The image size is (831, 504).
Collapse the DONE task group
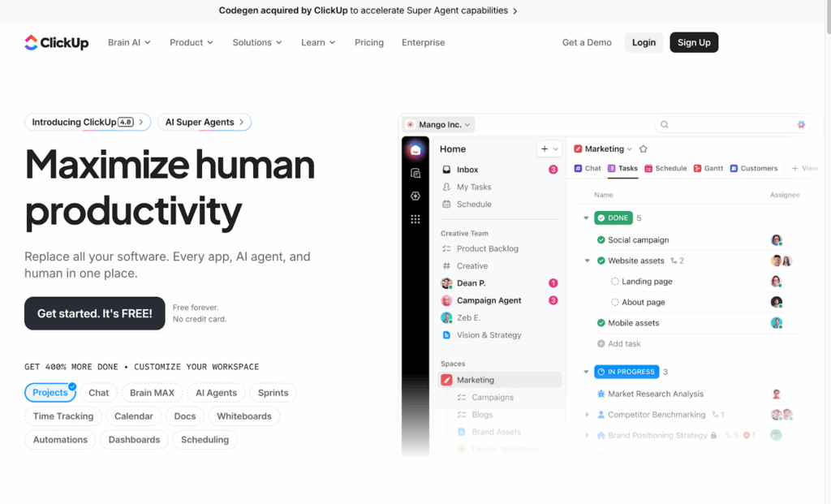(x=587, y=218)
